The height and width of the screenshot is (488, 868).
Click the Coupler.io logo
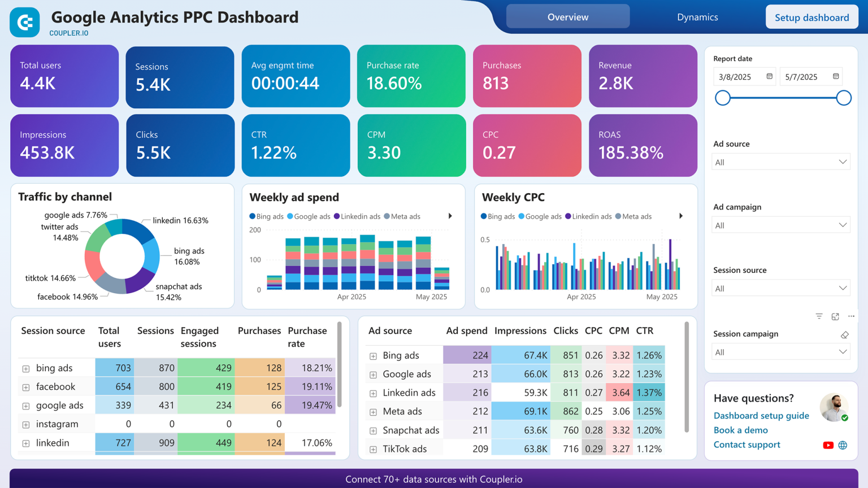coord(24,22)
